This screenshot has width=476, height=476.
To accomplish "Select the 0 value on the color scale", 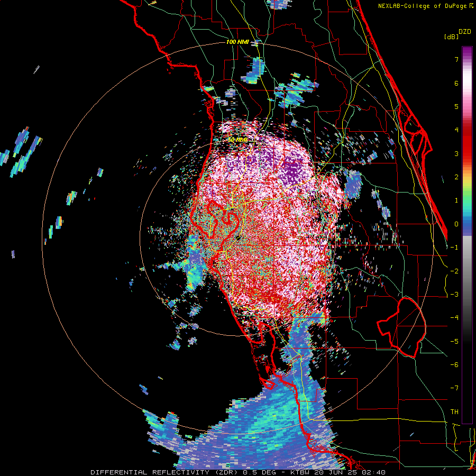I will click(456, 224).
